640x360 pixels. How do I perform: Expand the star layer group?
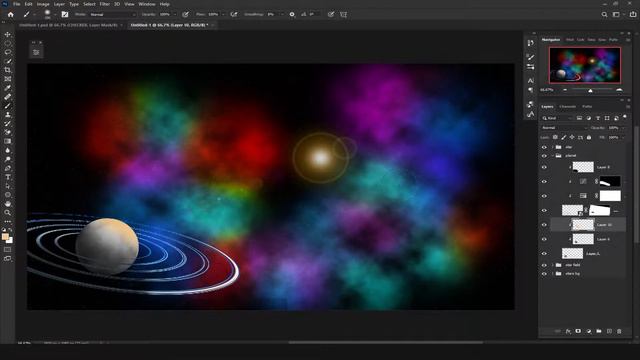click(553, 147)
